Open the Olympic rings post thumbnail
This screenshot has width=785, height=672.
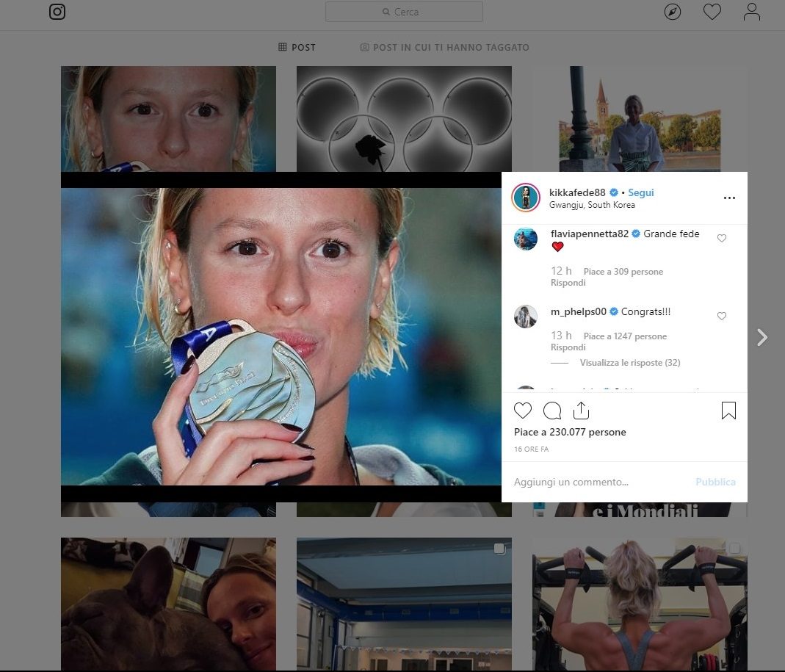404,118
